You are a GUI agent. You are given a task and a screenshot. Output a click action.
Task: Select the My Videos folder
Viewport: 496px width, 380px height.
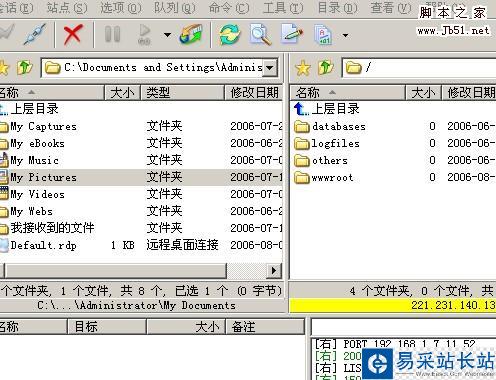37,194
